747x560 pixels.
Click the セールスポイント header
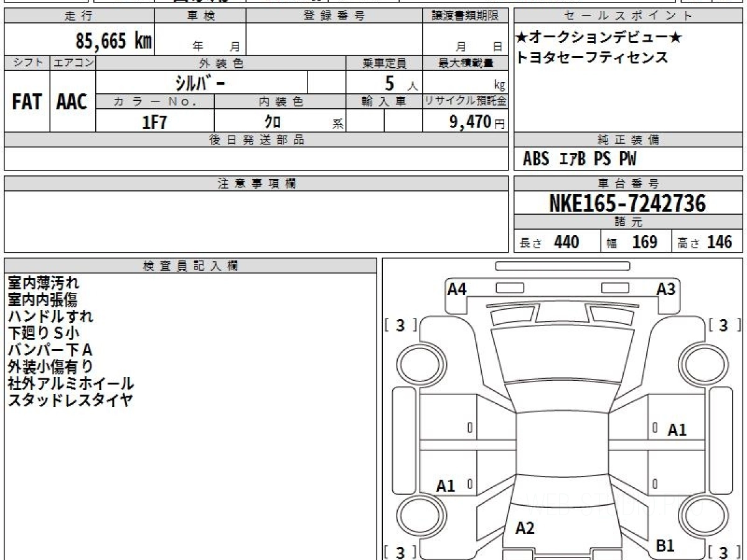point(629,16)
